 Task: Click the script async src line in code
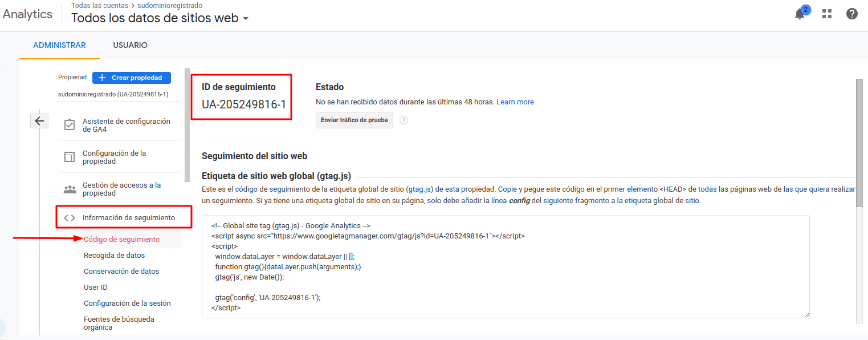pyautogui.click(x=368, y=236)
